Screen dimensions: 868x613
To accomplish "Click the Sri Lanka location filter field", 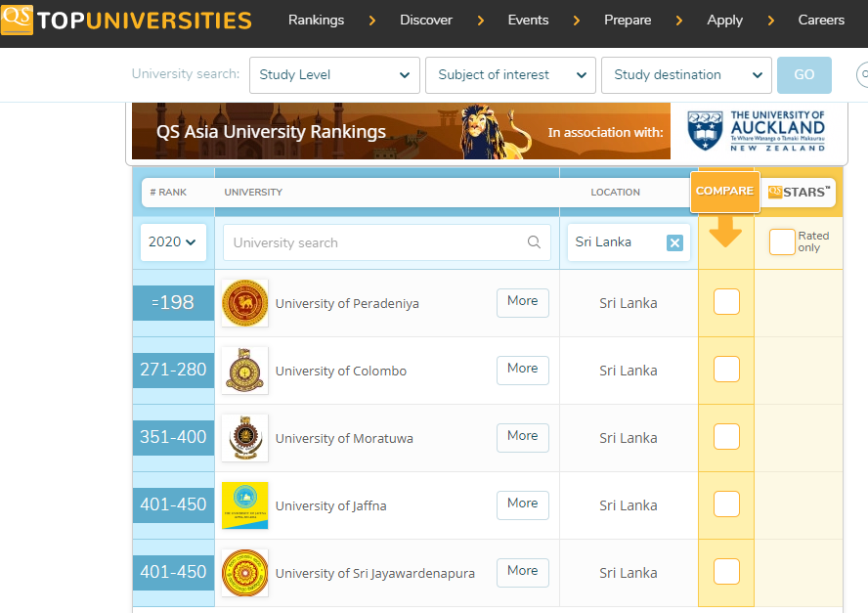I will pos(629,242).
